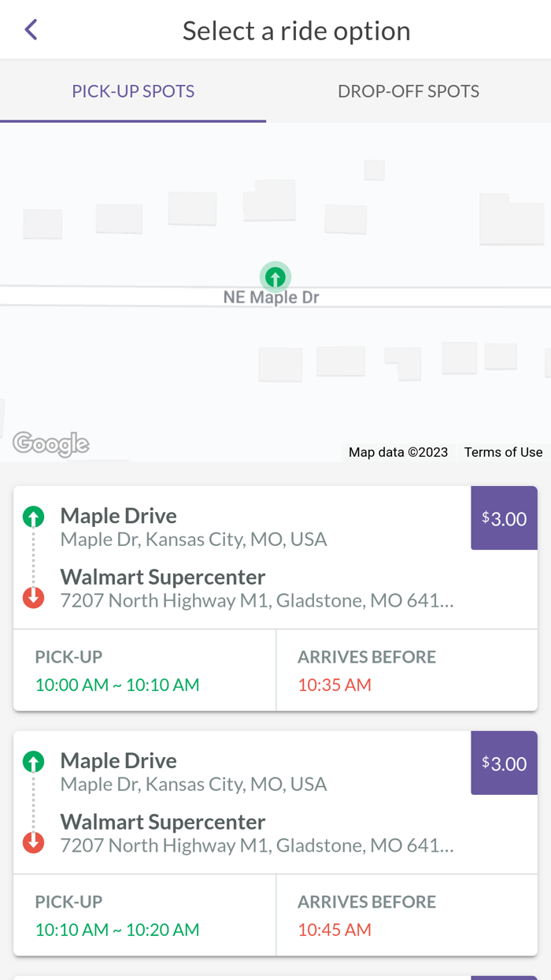Click second card's red drop-off arrow icon
Screen dimensions: 551x980
(33, 843)
